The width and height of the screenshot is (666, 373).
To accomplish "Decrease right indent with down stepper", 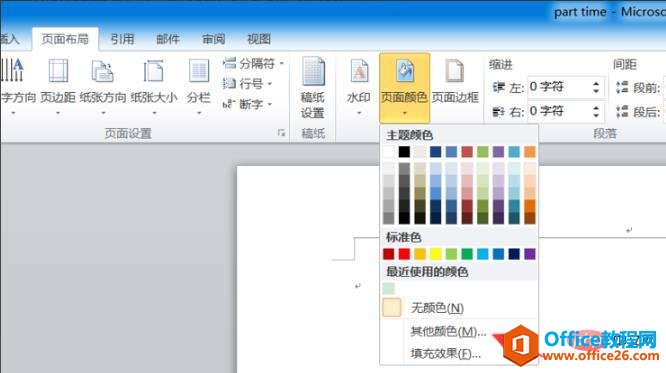I will click(596, 116).
